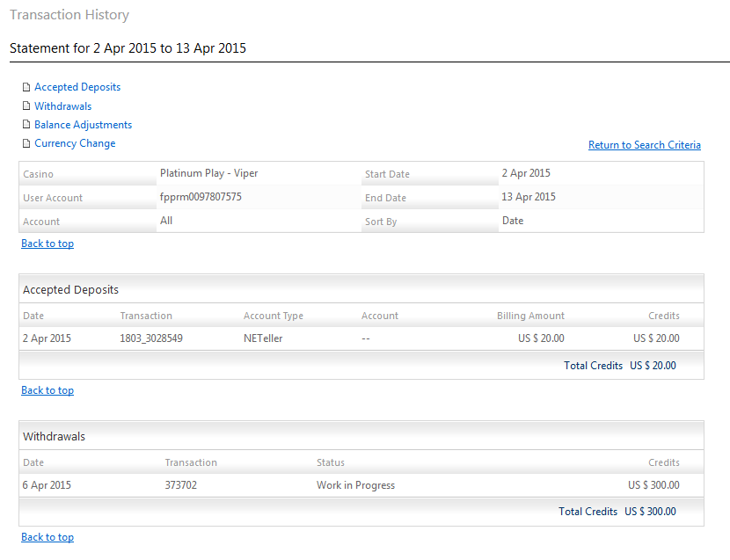Click the page icon beside Withdrawals link
This screenshot has height=560, width=730.
tap(26, 106)
